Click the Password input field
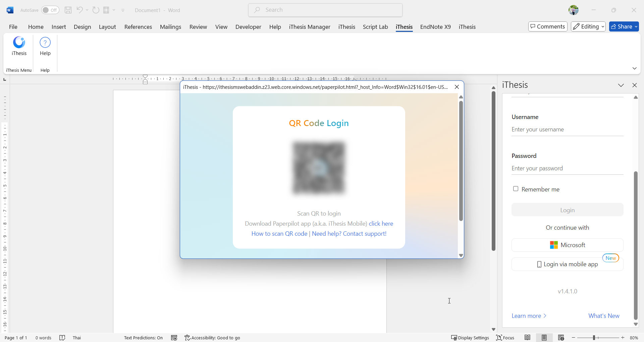This screenshot has height=342, width=644. tap(568, 168)
